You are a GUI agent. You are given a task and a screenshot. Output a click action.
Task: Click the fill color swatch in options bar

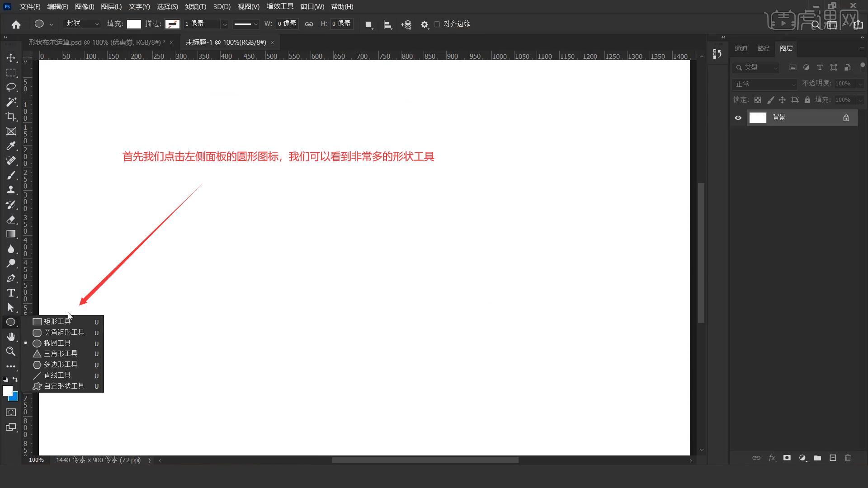(134, 24)
